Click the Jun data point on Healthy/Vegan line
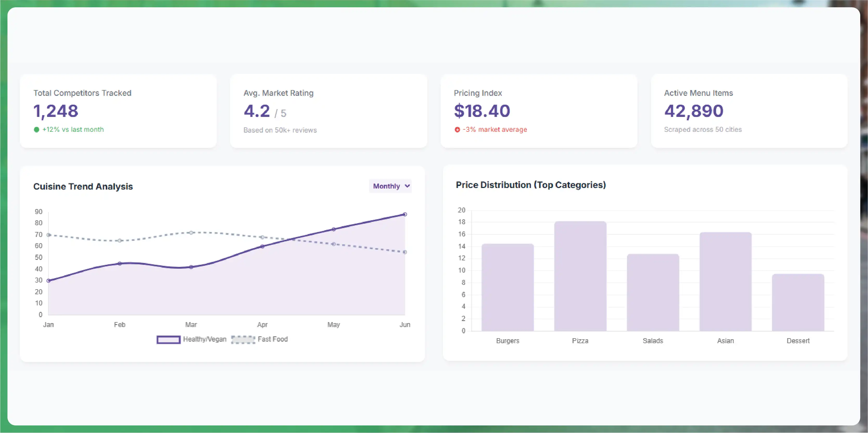The image size is (868, 433). coord(405,214)
